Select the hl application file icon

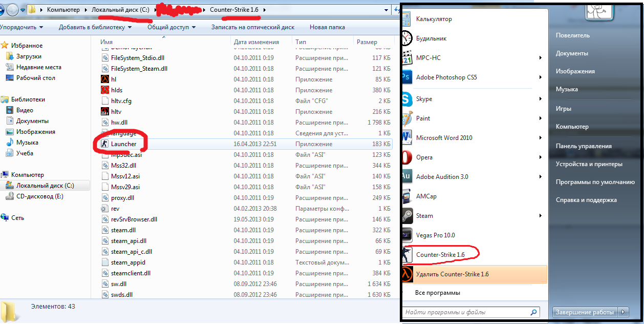click(x=105, y=79)
